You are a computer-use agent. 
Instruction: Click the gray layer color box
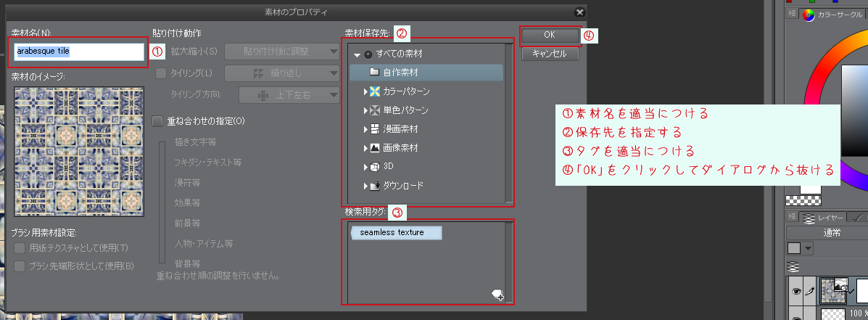click(x=794, y=248)
